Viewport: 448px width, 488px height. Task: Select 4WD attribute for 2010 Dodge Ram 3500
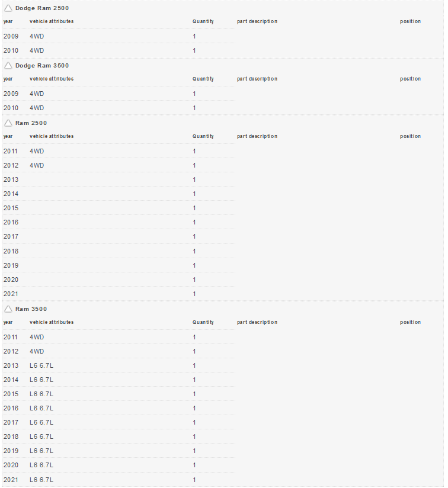[37, 108]
